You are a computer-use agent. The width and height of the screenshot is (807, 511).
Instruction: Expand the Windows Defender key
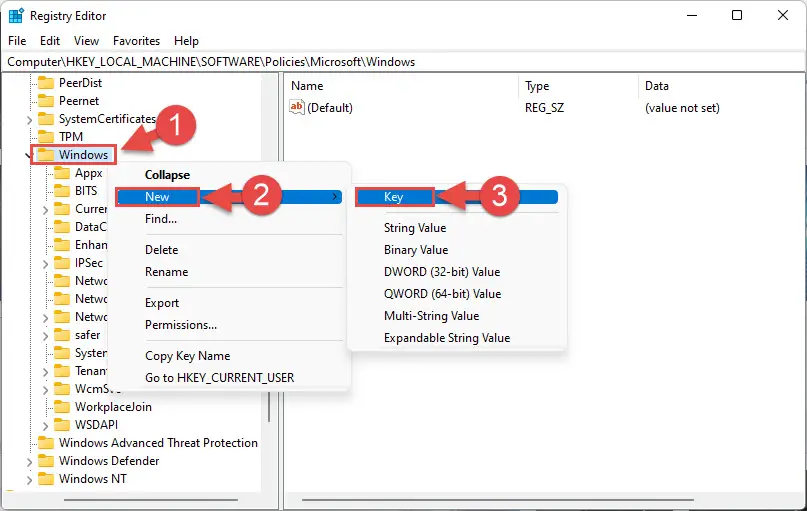(x=29, y=462)
